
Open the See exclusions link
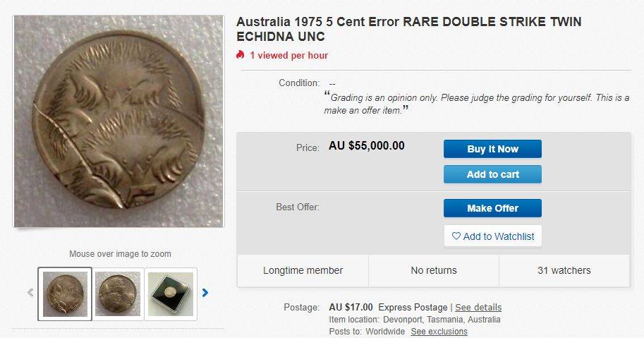[x=439, y=332]
